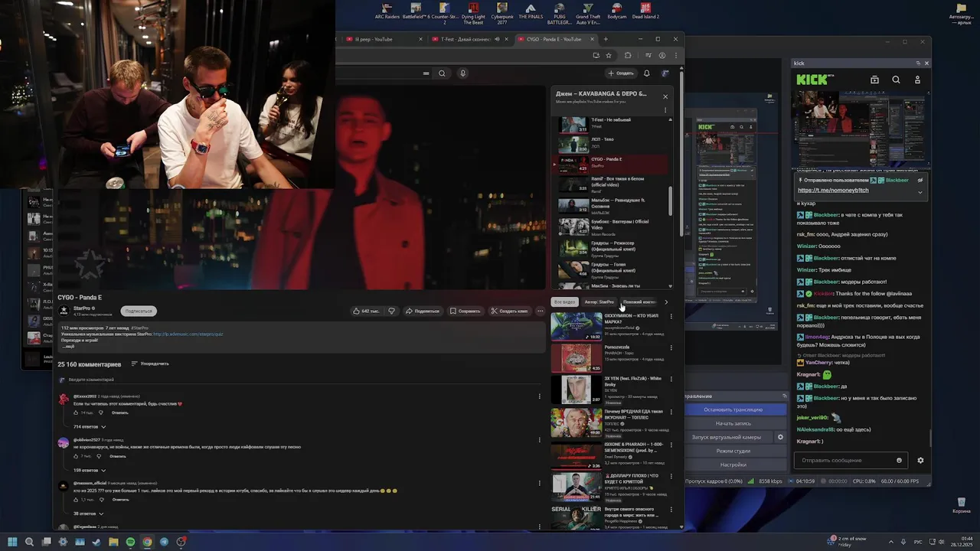Expand 38 replies under third comment
The height and width of the screenshot is (551, 980).
[x=90, y=514]
